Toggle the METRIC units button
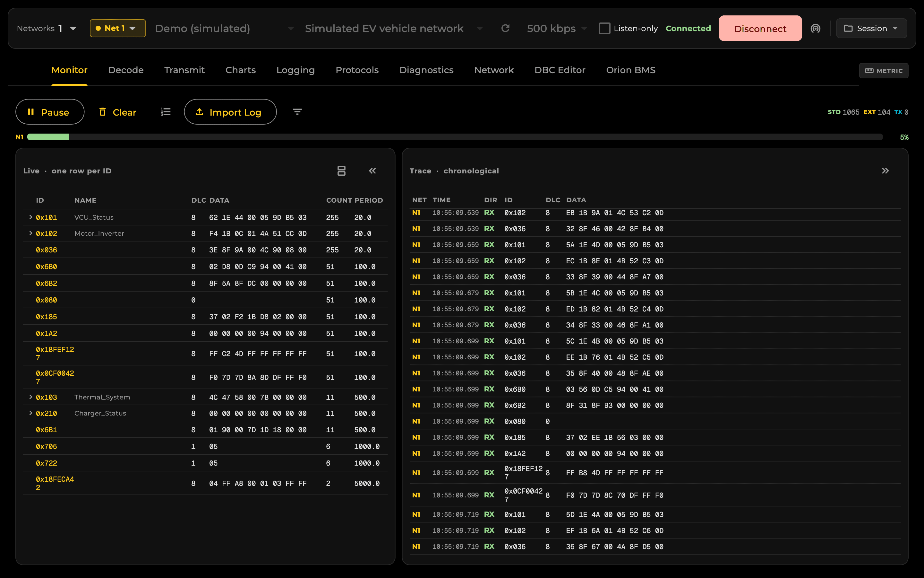The height and width of the screenshot is (578, 924). pyautogui.click(x=884, y=71)
